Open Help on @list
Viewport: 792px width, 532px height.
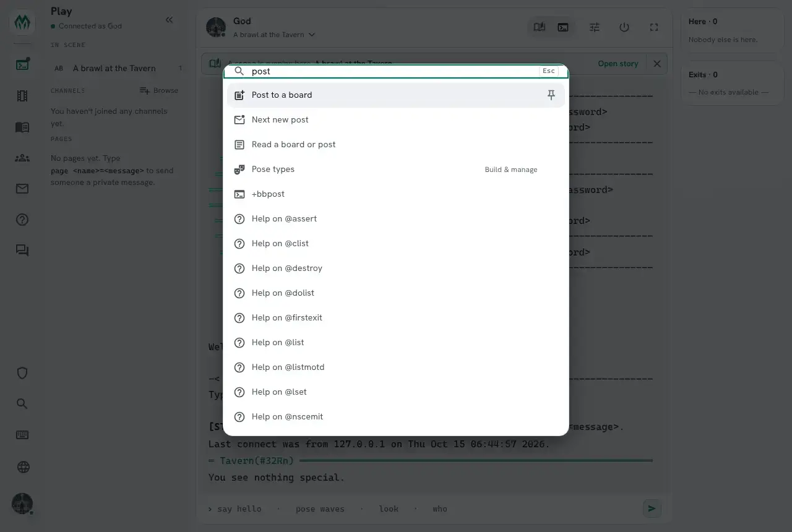tap(396, 343)
